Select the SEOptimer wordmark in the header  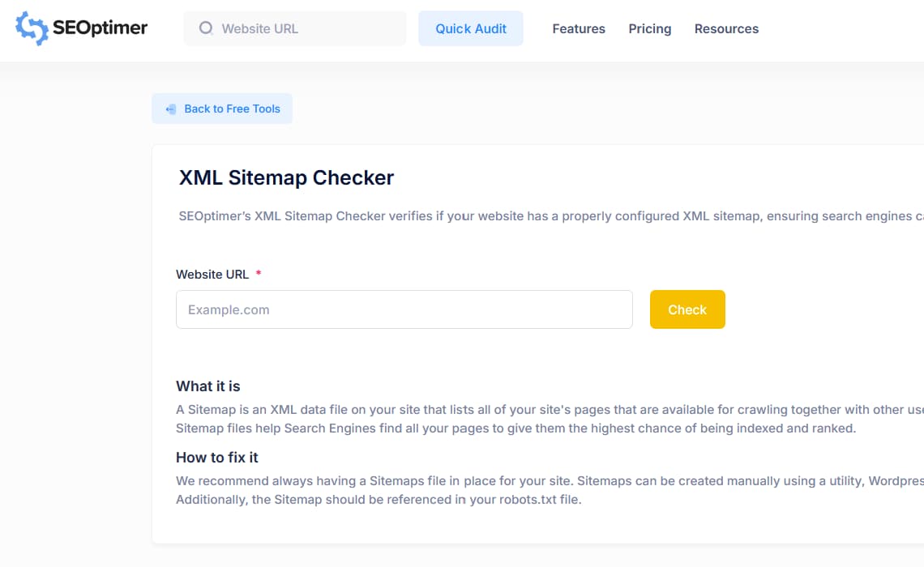[101, 28]
